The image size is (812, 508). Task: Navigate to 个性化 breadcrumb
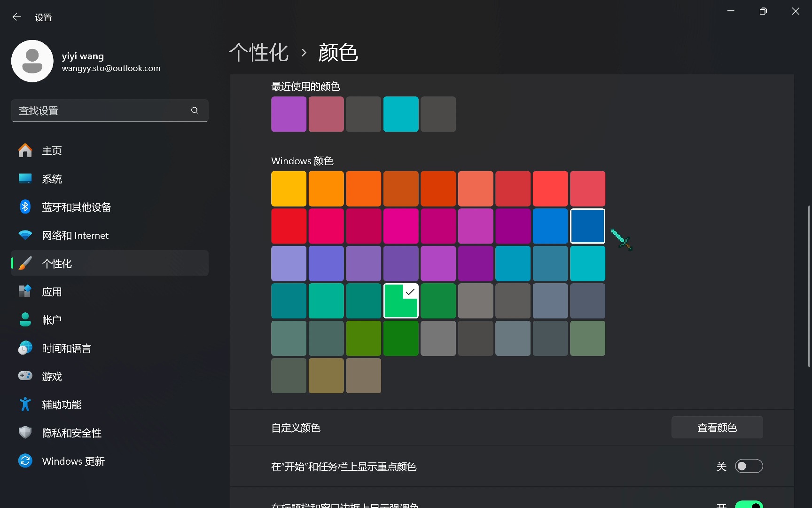coord(259,52)
